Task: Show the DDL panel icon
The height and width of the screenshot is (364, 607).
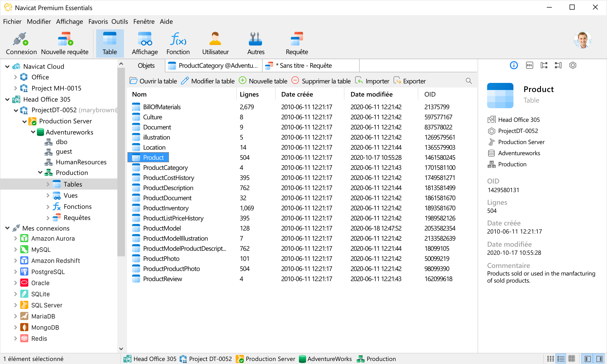Action: tap(529, 65)
